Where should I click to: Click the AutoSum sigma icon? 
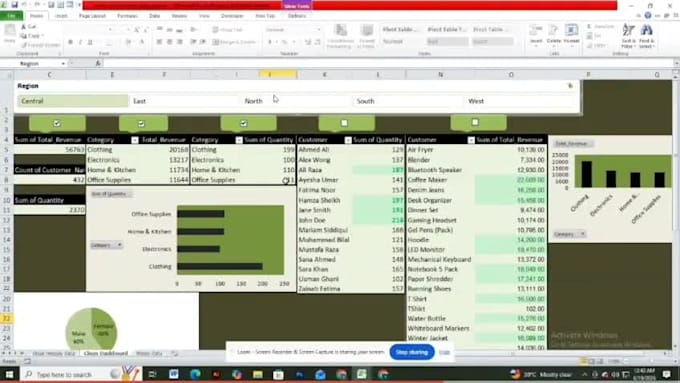pos(589,26)
